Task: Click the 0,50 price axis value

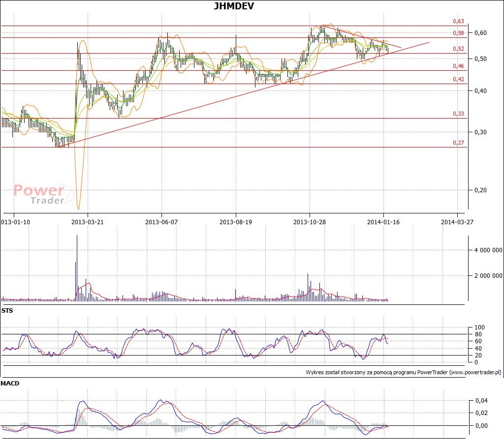Action: click(480, 59)
